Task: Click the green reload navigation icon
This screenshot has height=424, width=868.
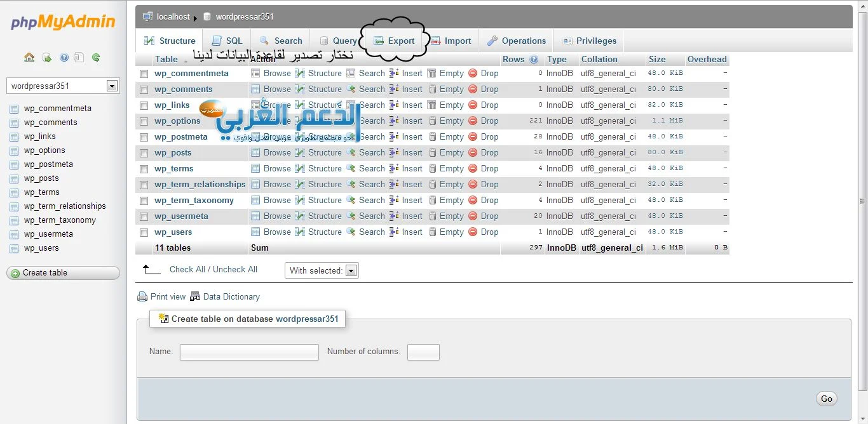Action: [x=96, y=58]
